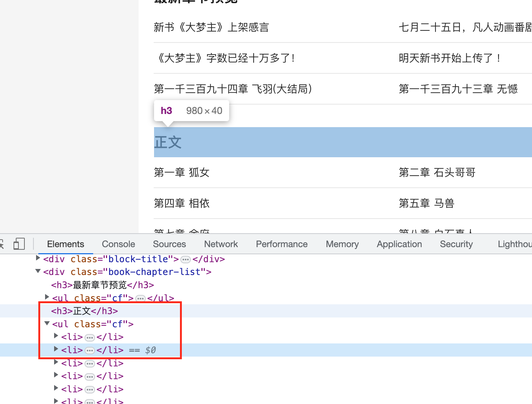532x404 pixels.
Task: Switch to the Sources tab
Action: pos(169,244)
